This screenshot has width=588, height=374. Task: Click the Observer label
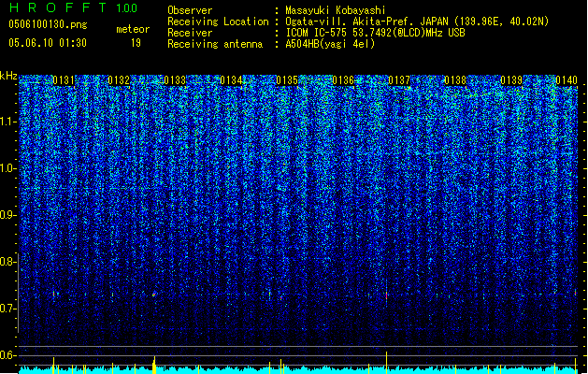(190, 10)
